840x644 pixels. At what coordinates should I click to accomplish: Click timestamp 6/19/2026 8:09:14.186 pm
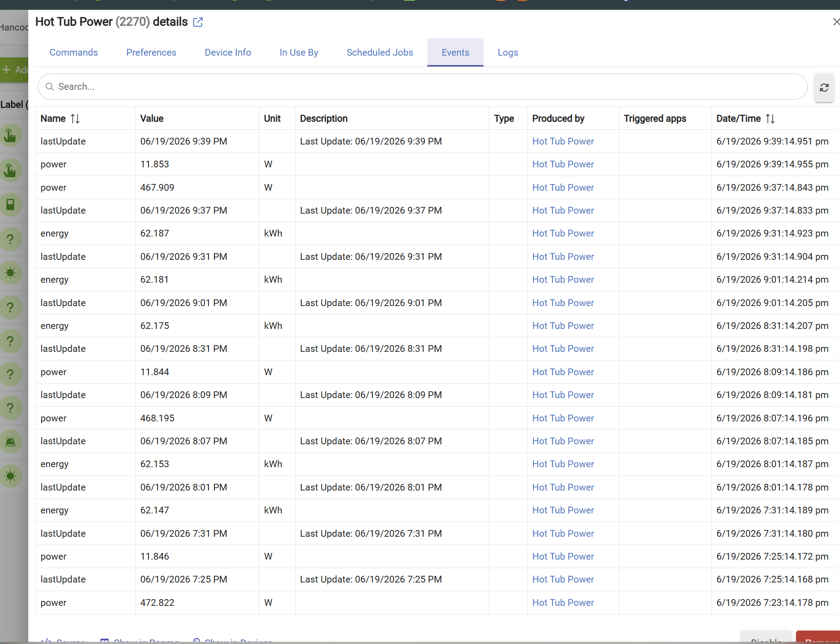tap(772, 372)
